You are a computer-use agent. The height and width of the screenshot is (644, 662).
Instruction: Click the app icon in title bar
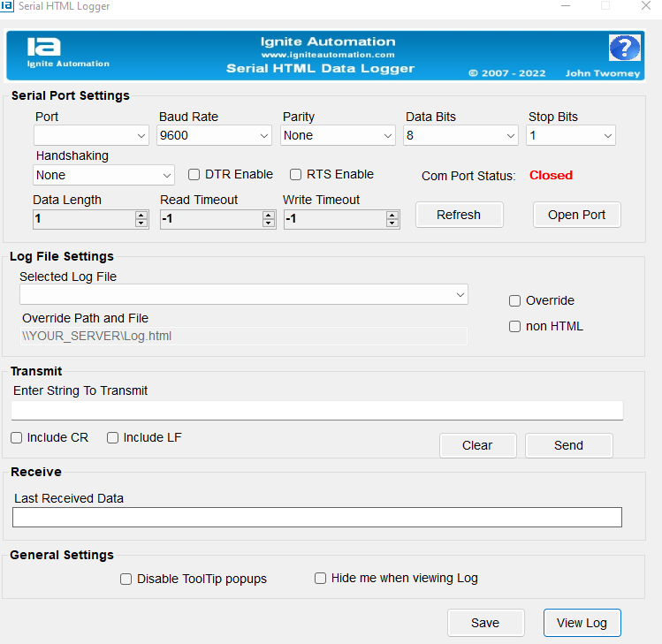pyautogui.click(x=8, y=6)
